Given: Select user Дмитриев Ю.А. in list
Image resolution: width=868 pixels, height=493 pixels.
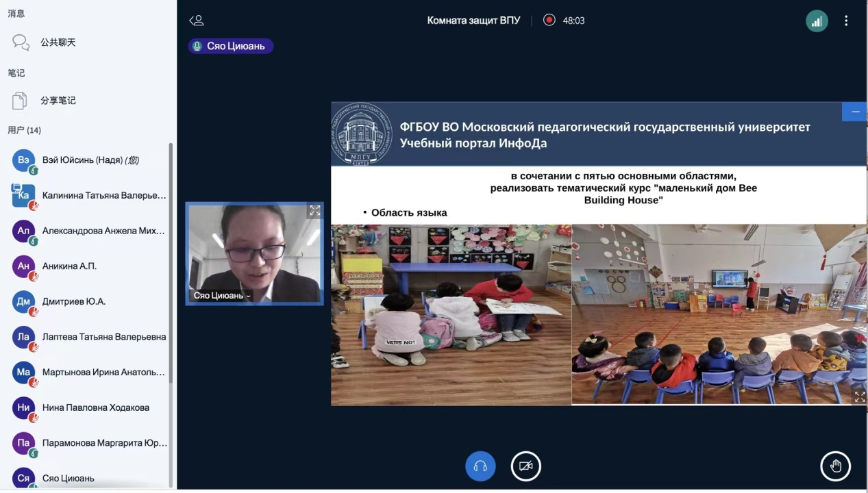Looking at the screenshot, I should click(74, 301).
